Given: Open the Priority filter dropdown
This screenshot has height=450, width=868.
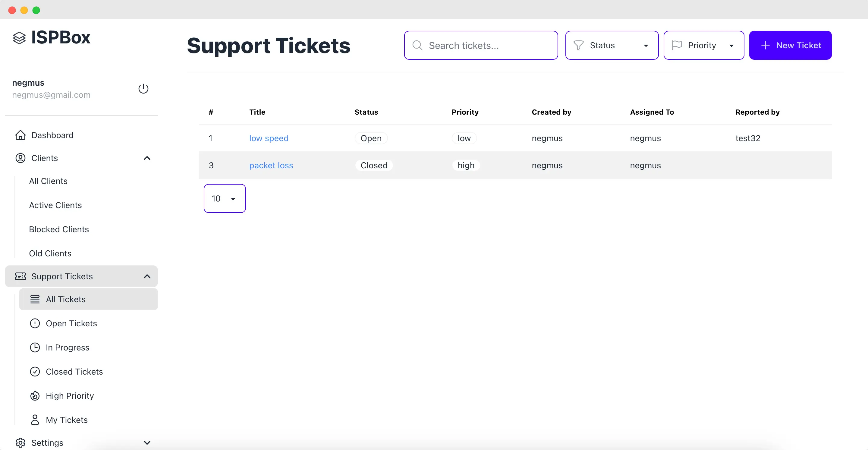Looking at the screenshot, I should point(703,45).
